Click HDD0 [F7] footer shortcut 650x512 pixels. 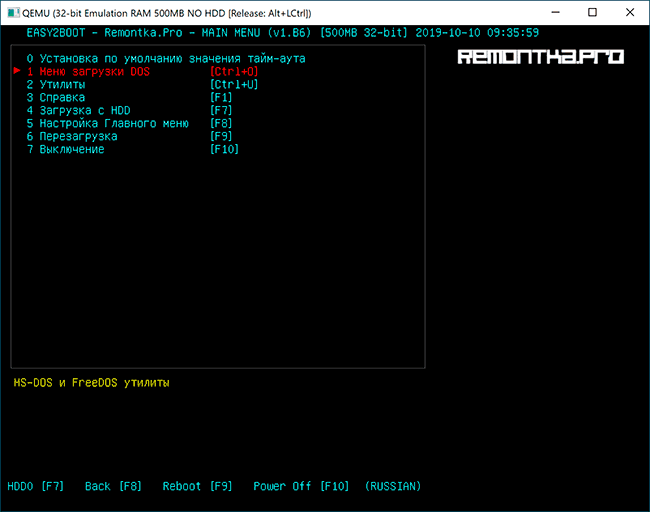[x=36, y=486]
